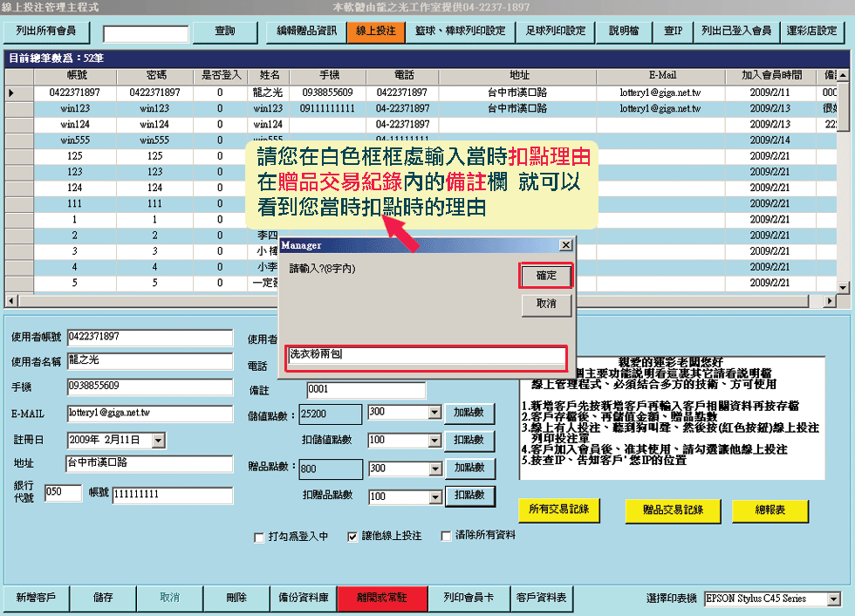Click the 銀行代號 field with 050
The image size is (855, 616).
click(x=63, y=492)
